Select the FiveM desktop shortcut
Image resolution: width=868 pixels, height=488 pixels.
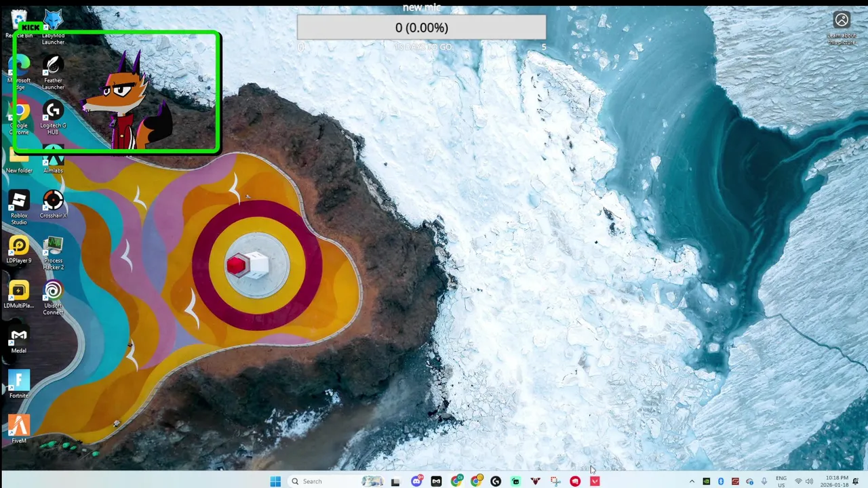click(x=19, y=430)
